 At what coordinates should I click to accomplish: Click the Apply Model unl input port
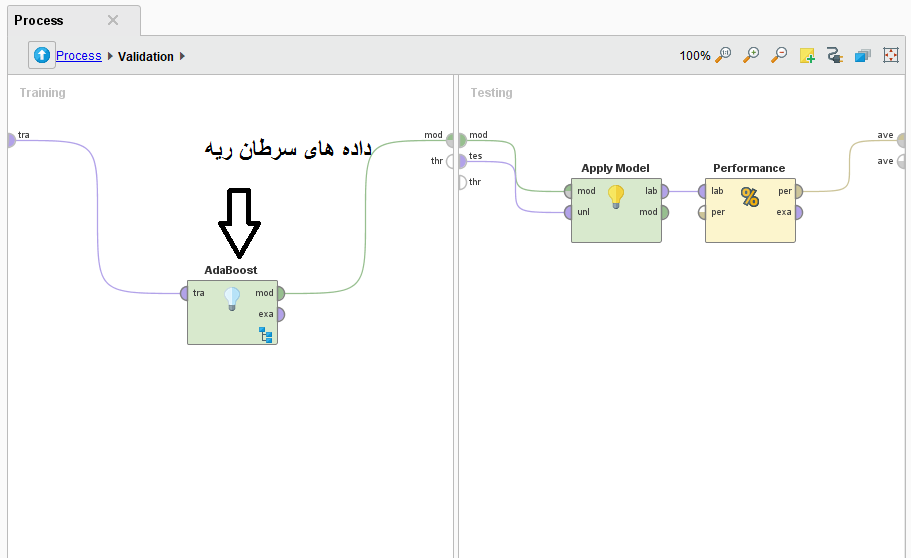click(x=569, y=212)
